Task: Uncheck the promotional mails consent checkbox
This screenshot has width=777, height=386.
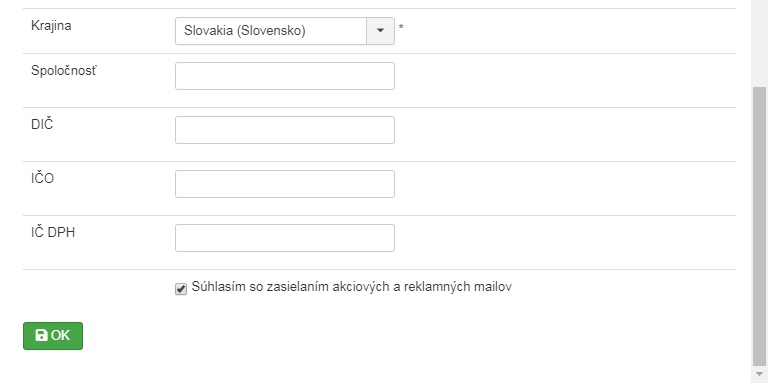Action: (181, 289)
